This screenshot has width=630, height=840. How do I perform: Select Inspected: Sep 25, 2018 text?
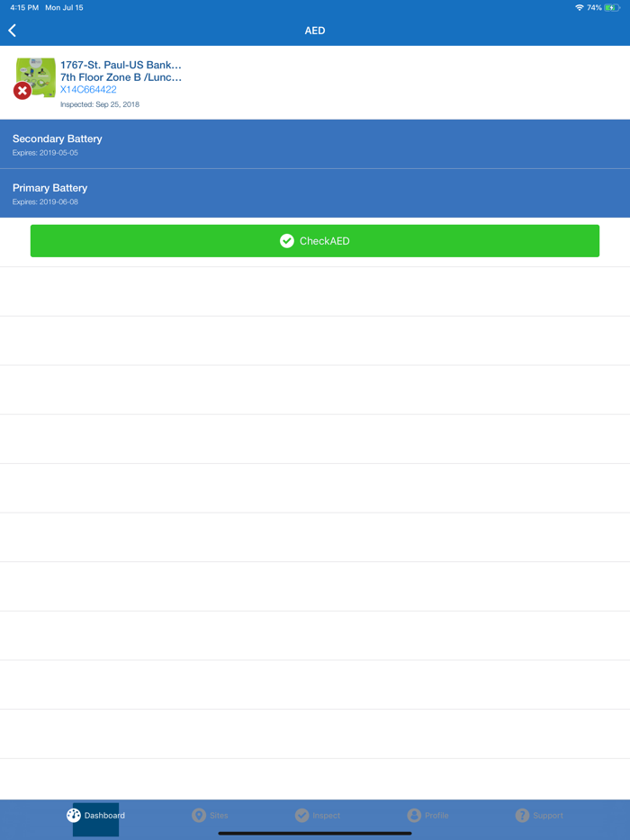[x=100, y=104]
